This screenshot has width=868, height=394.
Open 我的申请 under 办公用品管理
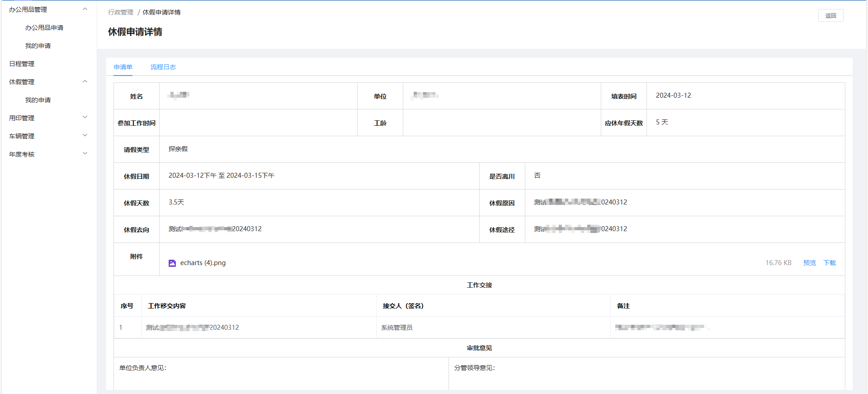[x=38, y=46]
